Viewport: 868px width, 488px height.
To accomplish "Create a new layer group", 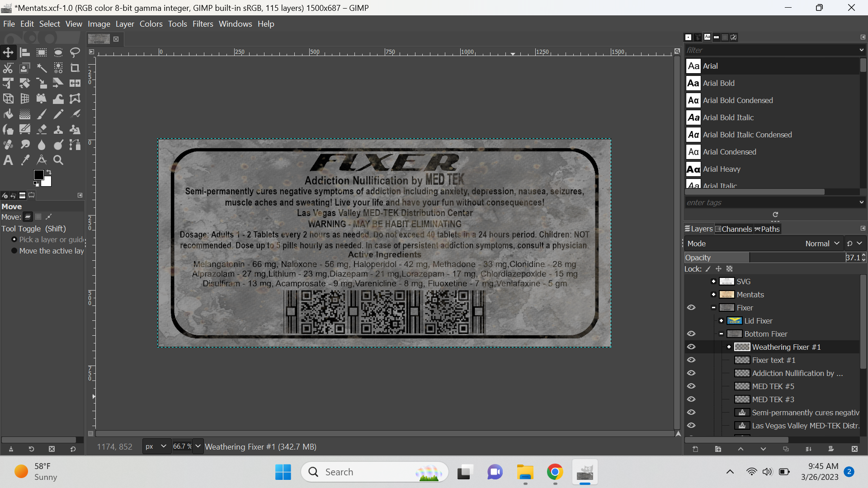I will tap(718, 449).
